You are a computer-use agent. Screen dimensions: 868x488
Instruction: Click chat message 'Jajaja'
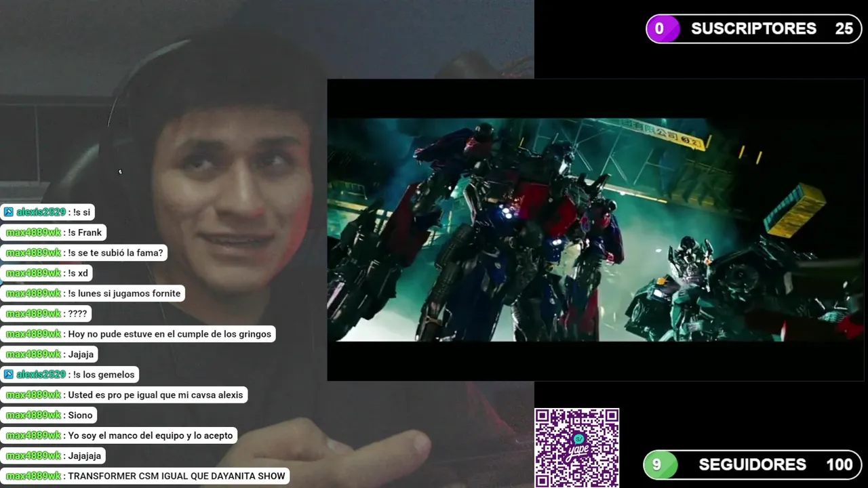point(50,354)
